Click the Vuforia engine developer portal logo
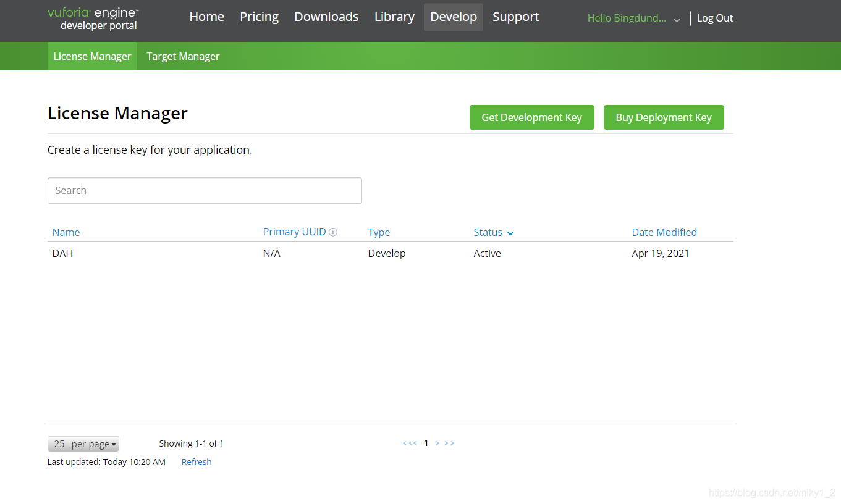Screen dimensions: 841x504 coord(93,19)
